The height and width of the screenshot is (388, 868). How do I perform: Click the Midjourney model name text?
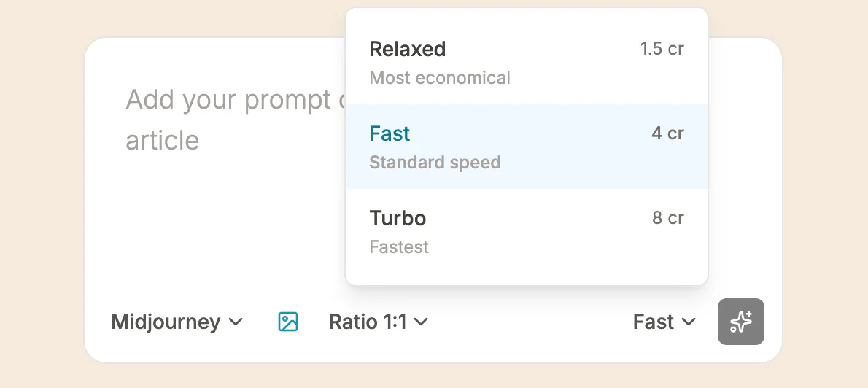(x=166, y=322)
